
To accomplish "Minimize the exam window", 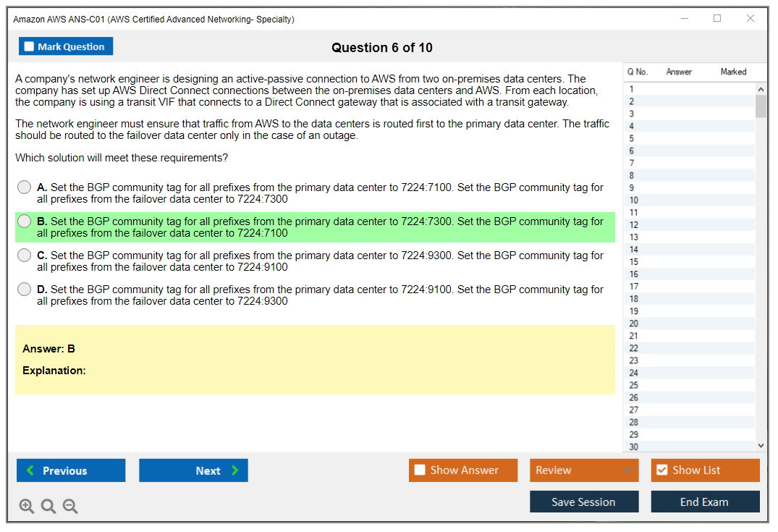I will click(685, 19).
